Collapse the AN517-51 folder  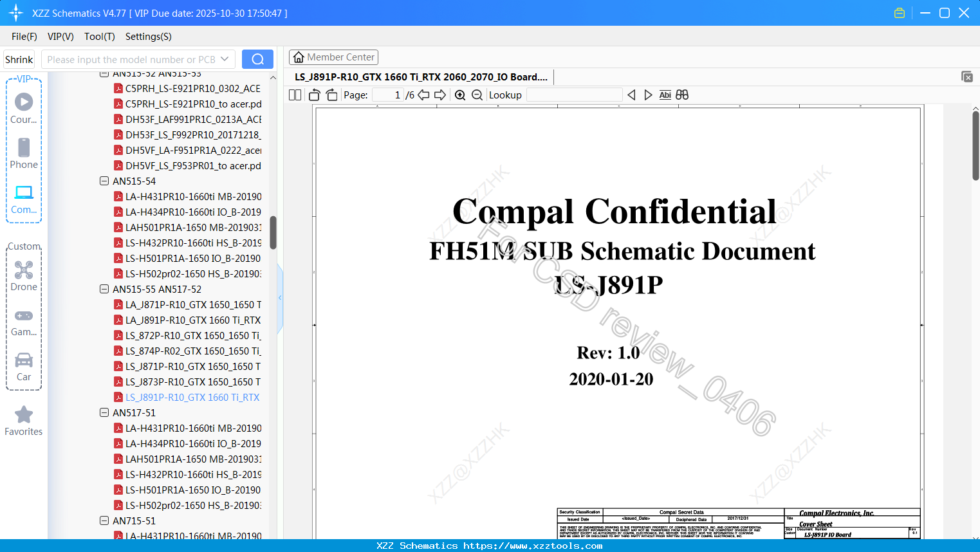[104, 412]
